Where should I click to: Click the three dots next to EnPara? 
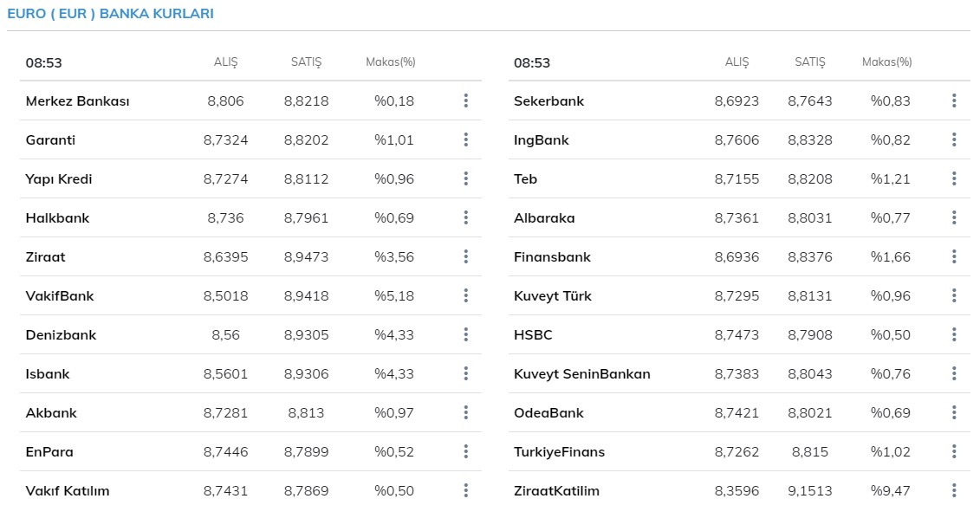click(465, 451)
